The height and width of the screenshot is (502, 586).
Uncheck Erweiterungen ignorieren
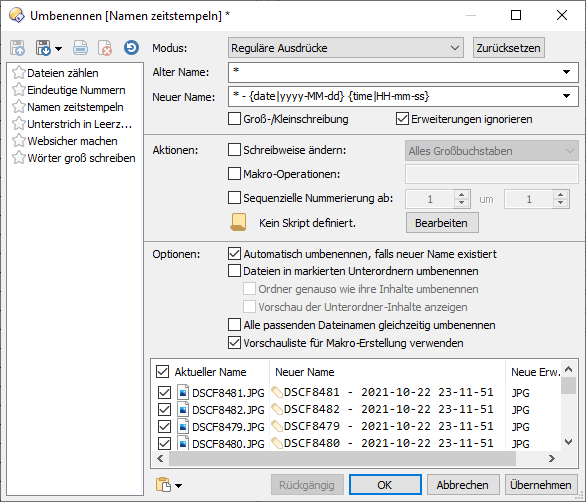402,119
